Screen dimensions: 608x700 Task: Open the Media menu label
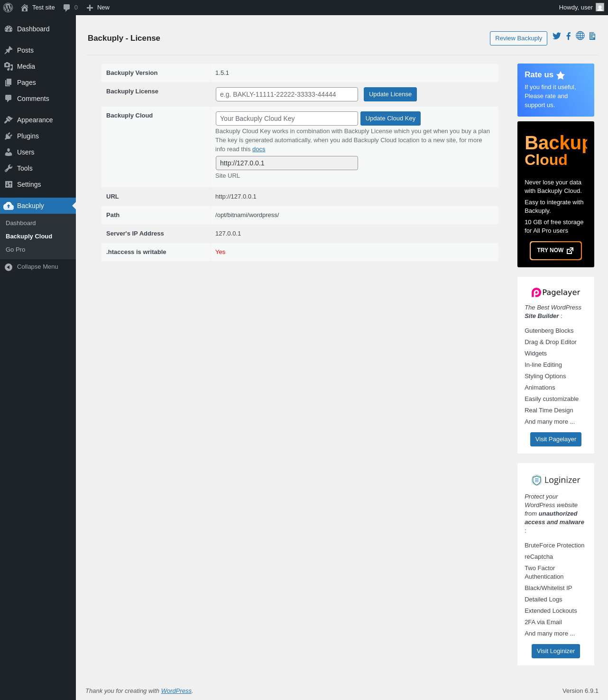point(26,66)
